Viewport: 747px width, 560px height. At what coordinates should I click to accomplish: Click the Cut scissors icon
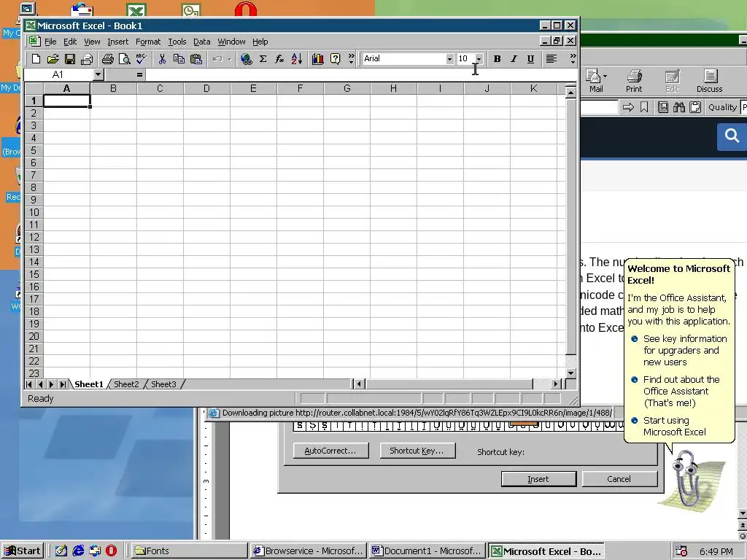click(x=162, y=59)
